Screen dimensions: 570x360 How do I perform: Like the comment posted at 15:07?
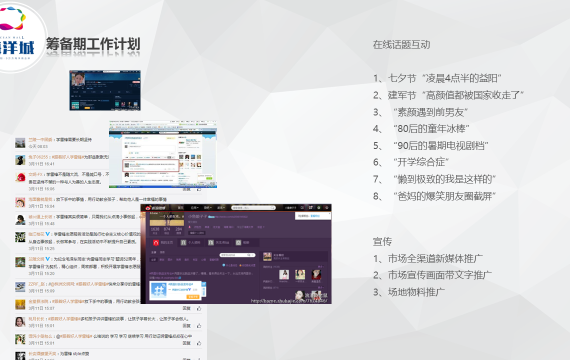pos(199,308)
